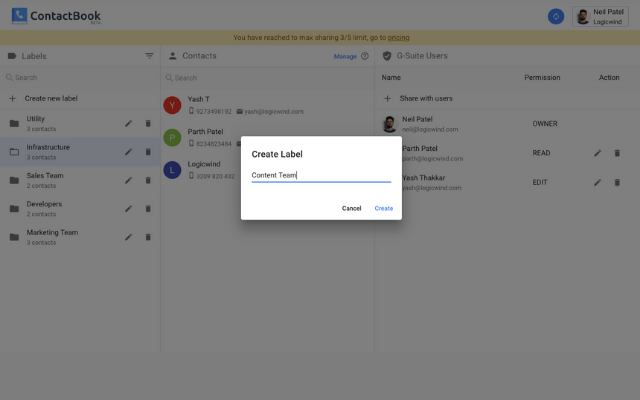The height and width of the screenshot is (400, 640).
Task: Remove Yash Thakkar from sharing
Action: pyautogui.click(x=617, y=182)
